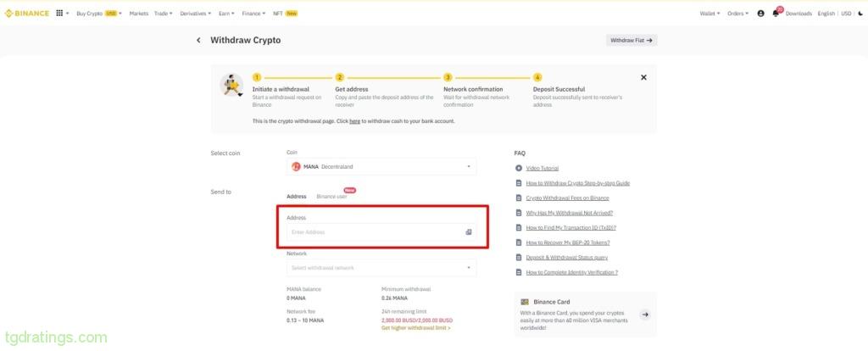
Task: Open the apps grid menu icon
Action: click(x=60, y=14)
